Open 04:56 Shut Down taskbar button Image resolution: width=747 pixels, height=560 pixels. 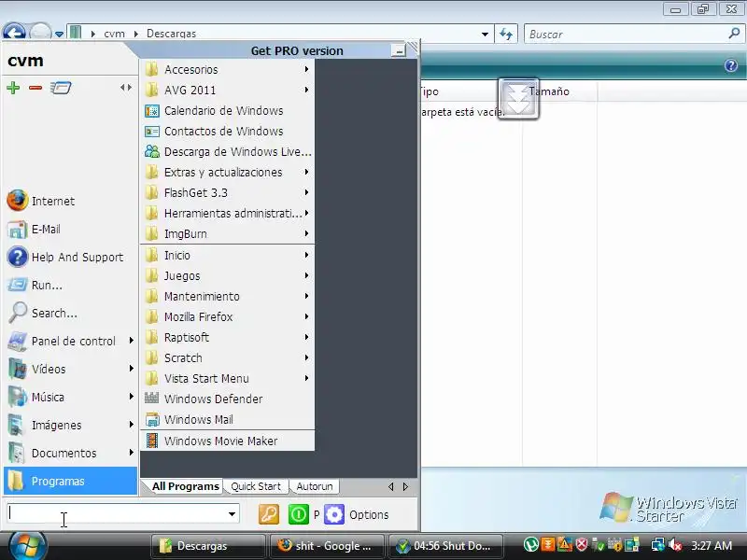445,546
